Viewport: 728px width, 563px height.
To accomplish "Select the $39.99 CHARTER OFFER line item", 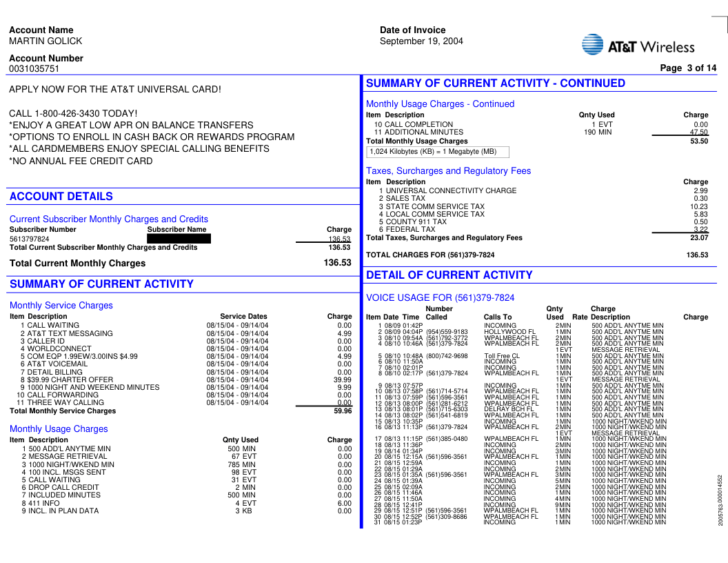I will click(70, 379).
